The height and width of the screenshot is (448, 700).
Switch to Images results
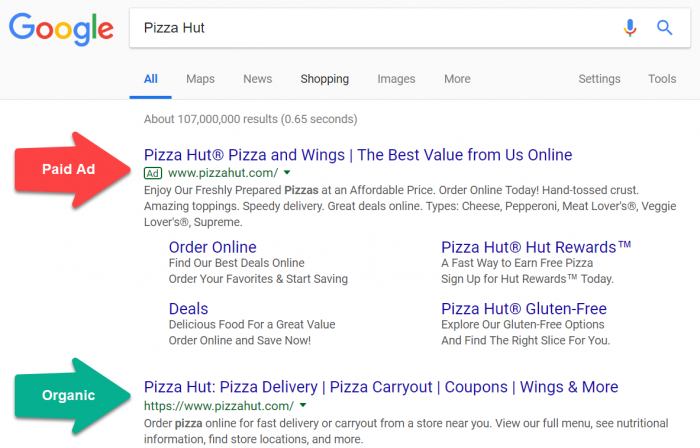396,79
